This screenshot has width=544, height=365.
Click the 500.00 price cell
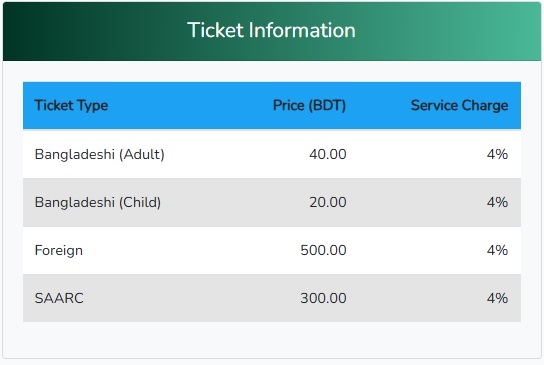pos(323,250)
